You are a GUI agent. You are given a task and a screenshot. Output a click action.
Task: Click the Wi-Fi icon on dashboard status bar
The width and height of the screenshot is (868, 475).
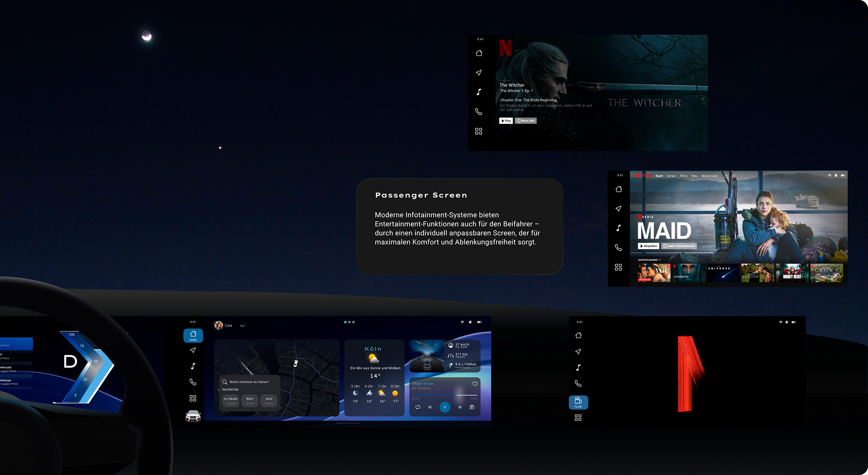click(x=462, y=322)
